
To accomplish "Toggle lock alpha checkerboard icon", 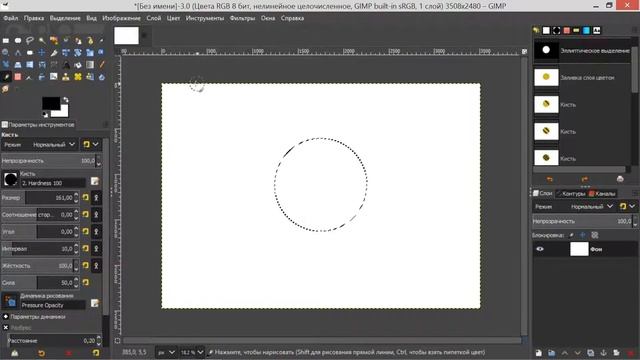I will point(595,235).
